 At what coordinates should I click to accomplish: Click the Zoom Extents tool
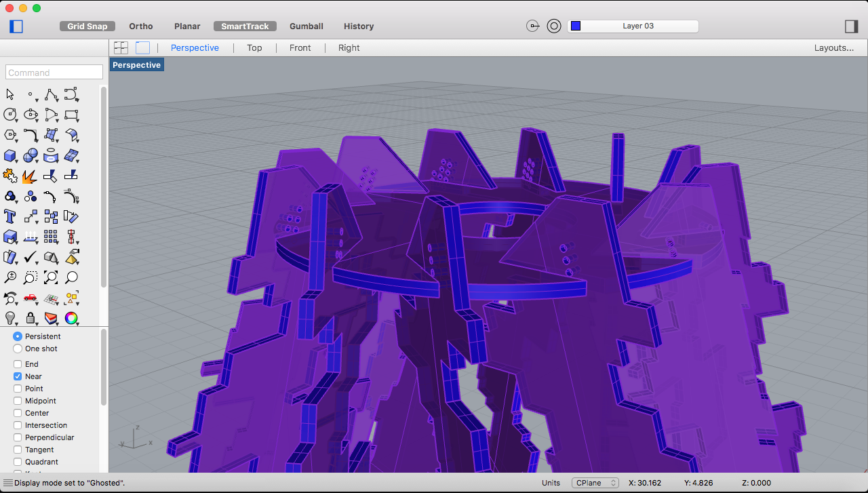pos(51,277)
